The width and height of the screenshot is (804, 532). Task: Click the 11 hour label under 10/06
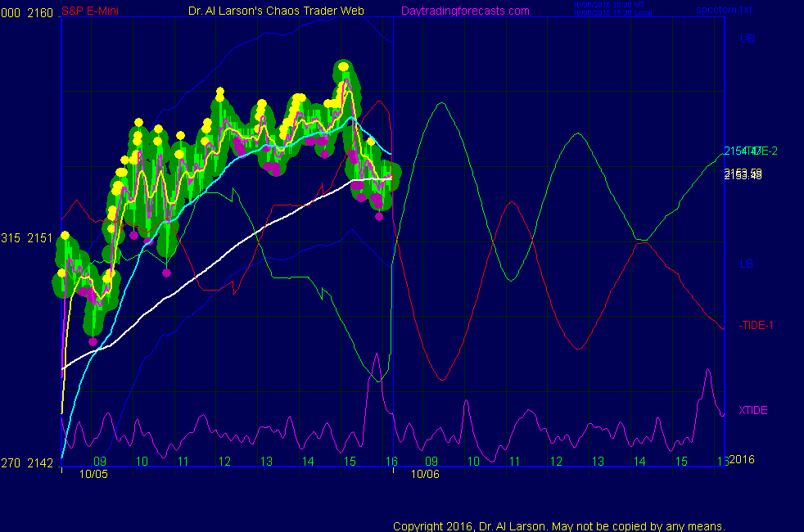click(515, 462)
